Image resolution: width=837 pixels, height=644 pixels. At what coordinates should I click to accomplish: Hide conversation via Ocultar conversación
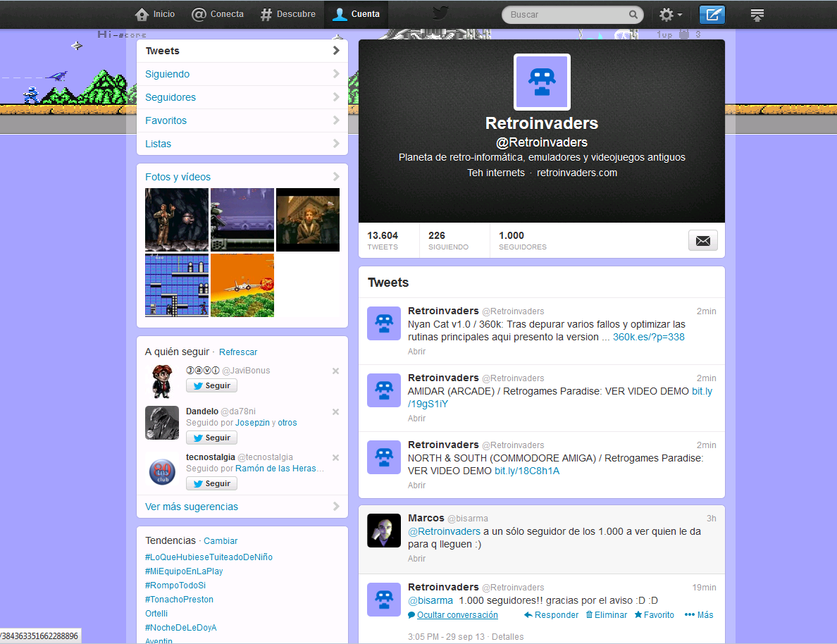(x=457, y=615)
